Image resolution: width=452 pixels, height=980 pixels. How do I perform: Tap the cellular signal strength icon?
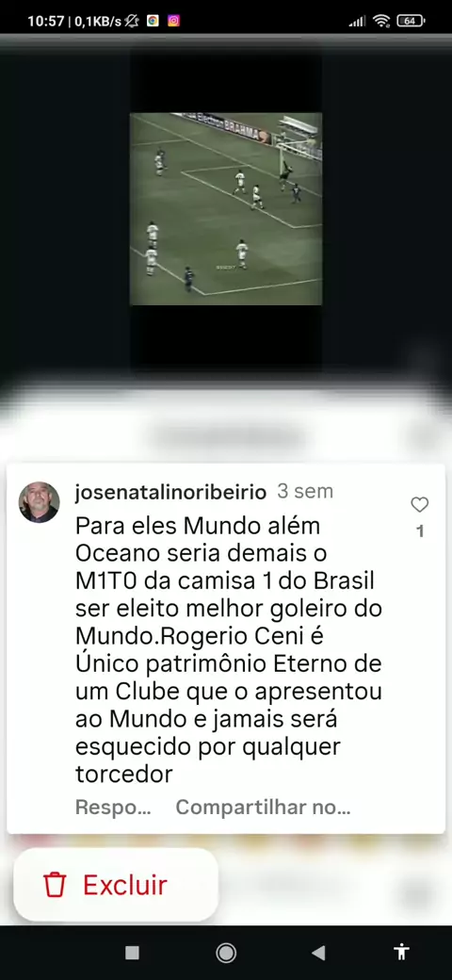357,22
